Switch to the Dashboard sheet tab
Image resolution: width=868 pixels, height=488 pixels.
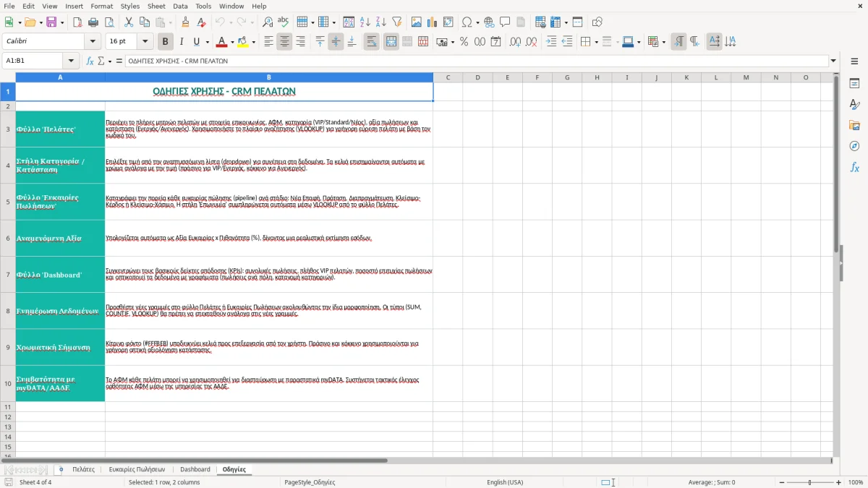(195, 469)
